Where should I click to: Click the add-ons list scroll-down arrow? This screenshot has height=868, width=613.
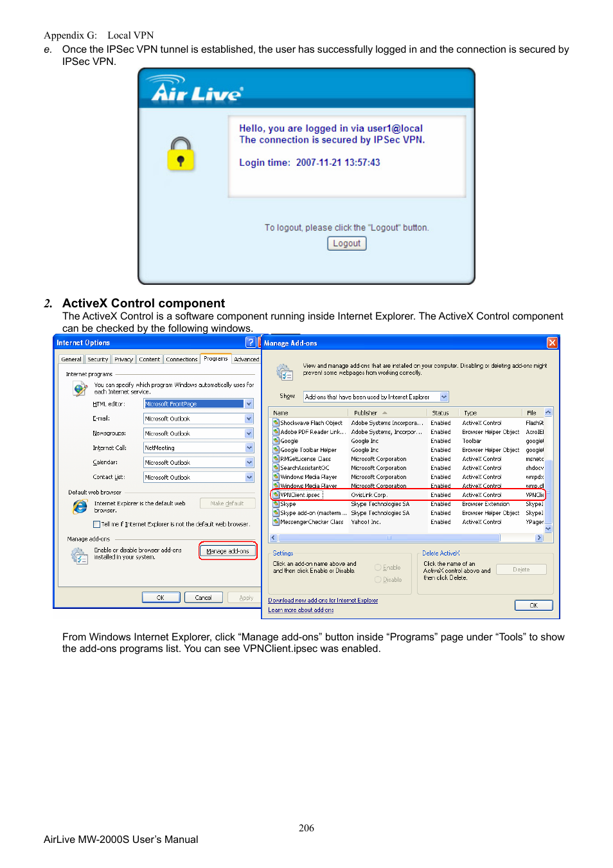[x=548, y=529]
